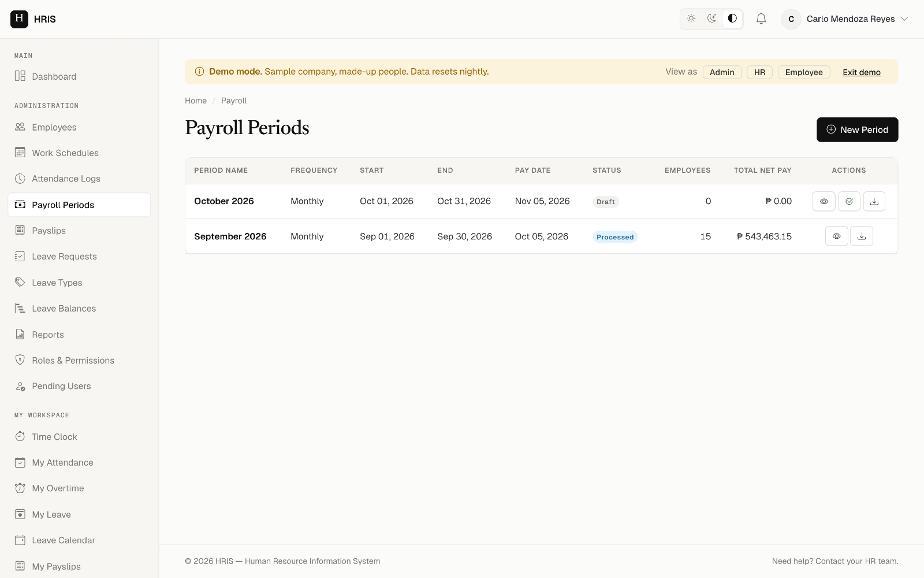Open Reports section

[x=79, y=335]
